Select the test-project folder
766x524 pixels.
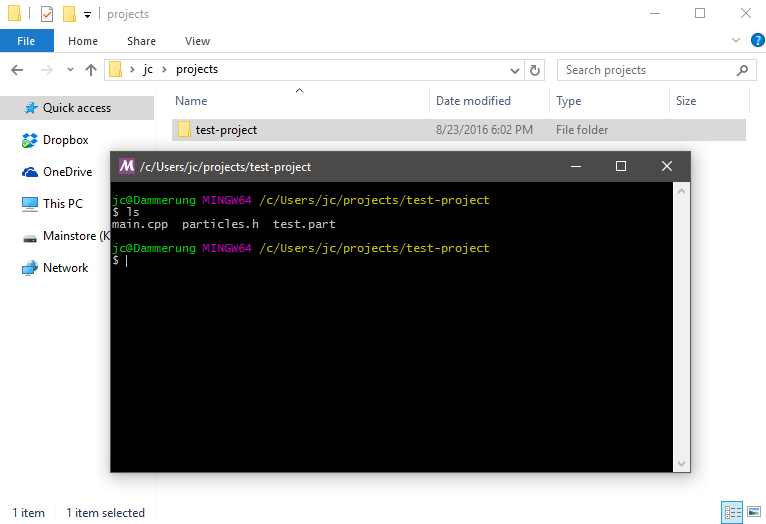226,130
